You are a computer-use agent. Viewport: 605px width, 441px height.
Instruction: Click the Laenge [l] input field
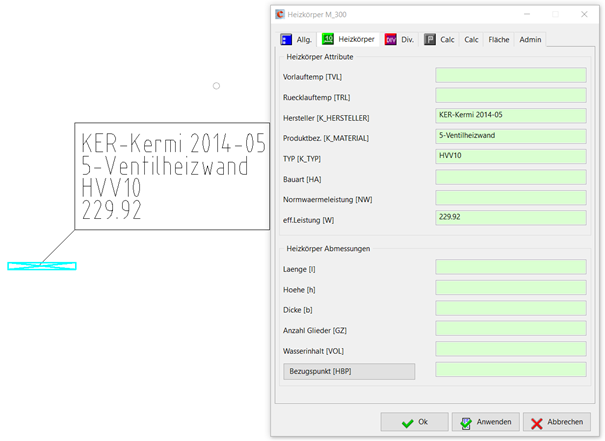[511, 267]
